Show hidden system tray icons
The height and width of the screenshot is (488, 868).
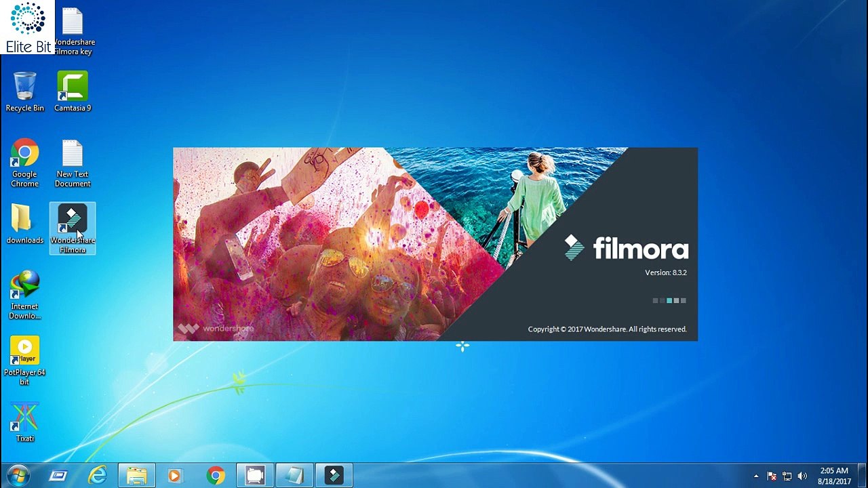[x=756, y=476]
